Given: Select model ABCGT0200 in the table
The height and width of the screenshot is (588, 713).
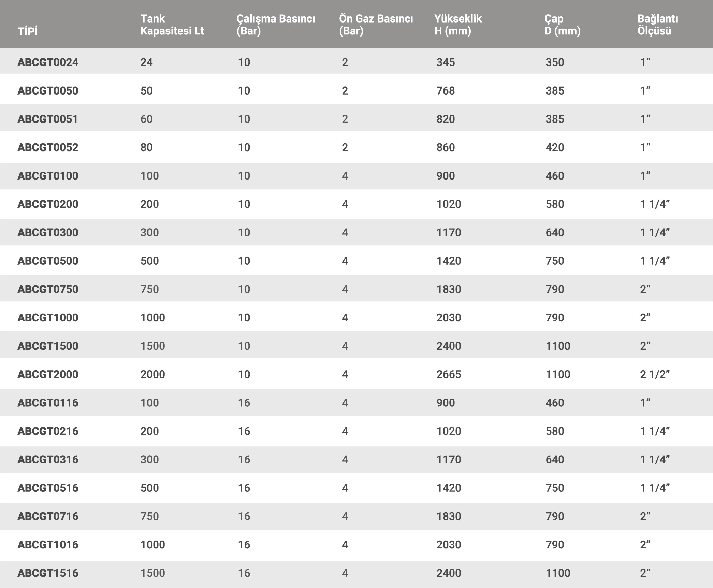Looking at the screenshot, I should (48, 204).
